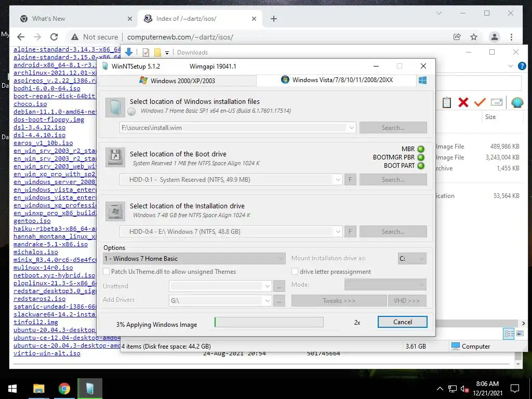Click the Chrome taskbar icon

[x=64, y=389]
